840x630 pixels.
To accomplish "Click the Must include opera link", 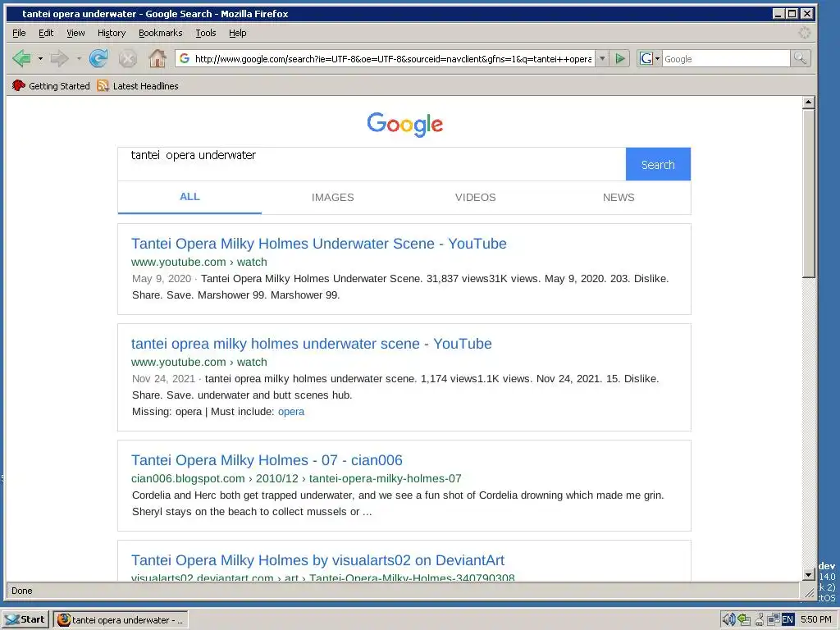I will pyautogui.click(x=291, y=412).
